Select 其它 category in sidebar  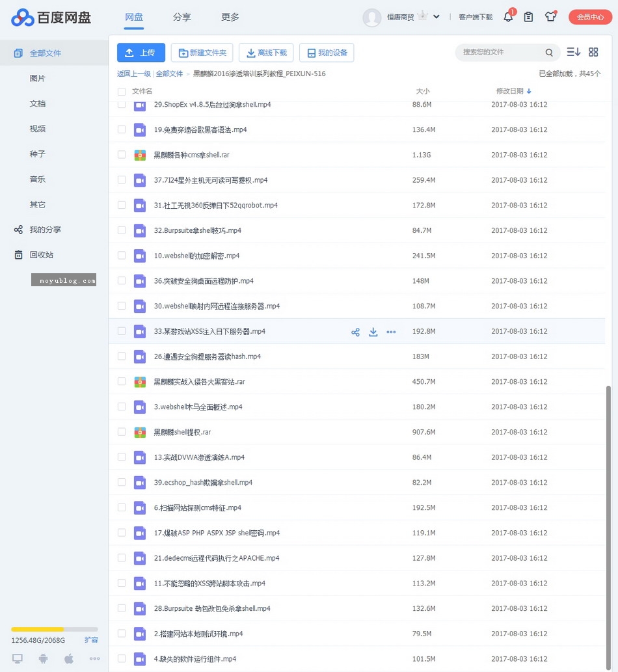pyautogui.click(x=37, y=204)
